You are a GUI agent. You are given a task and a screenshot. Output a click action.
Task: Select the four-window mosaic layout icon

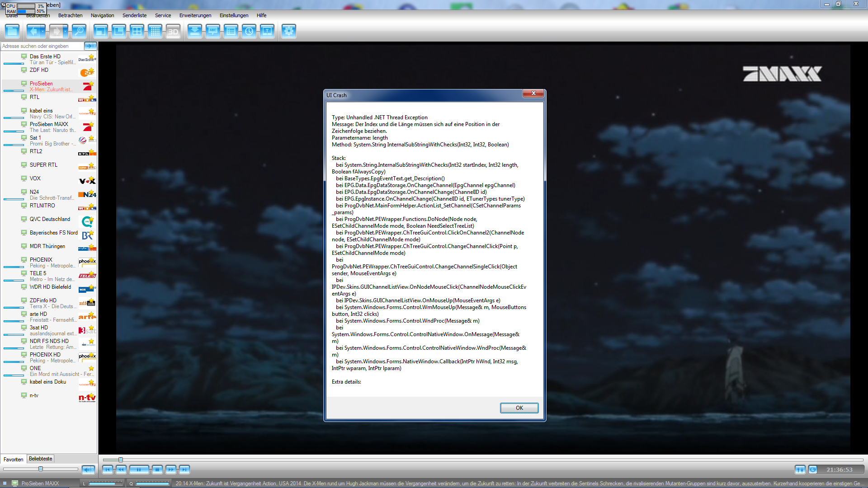137,31
